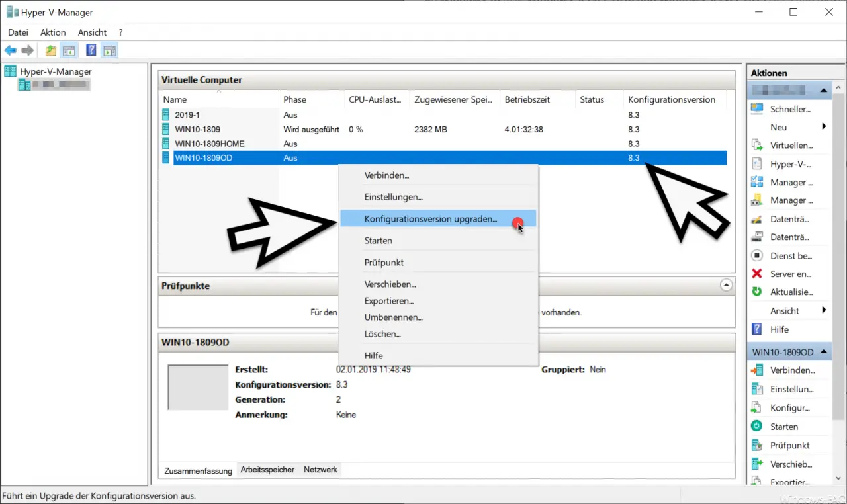This screenshot has width=847, height=504.
Task: Open first Manager ... virtual switch action
Action: [757, 183]
